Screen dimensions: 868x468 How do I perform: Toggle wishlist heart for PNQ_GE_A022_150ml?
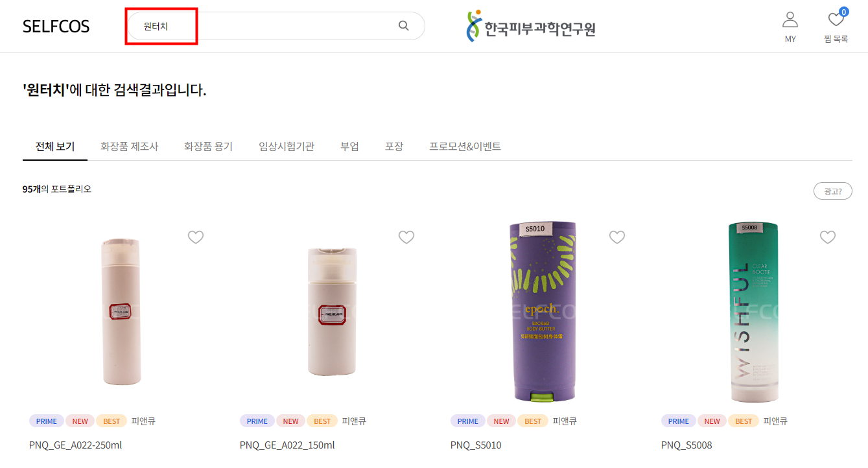click(406, 237)
